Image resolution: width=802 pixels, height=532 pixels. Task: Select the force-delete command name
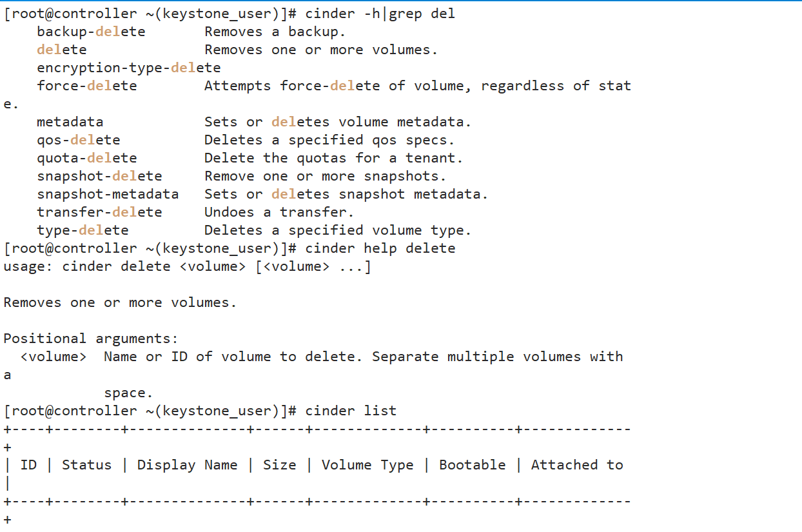[x=86, y=86]
